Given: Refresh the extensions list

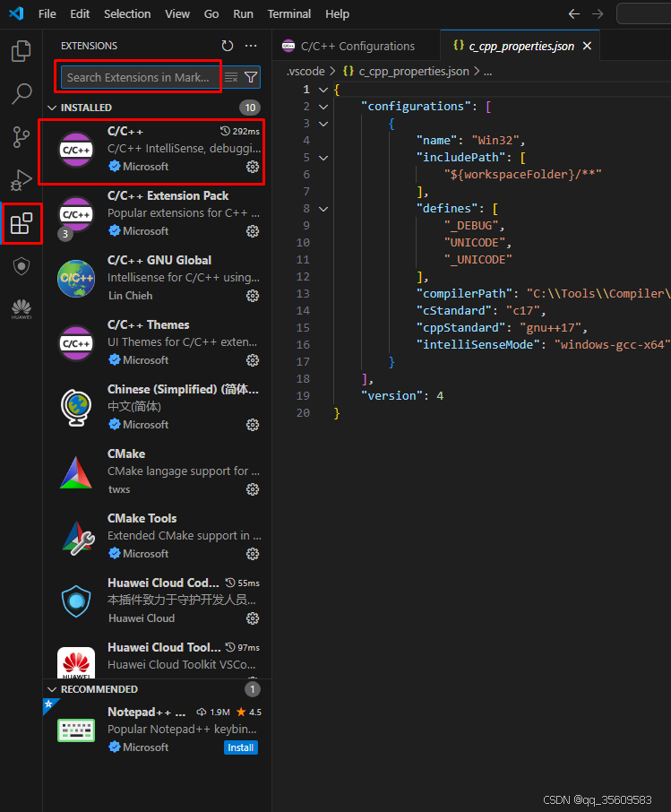Looking at the screenshot, I should tap(228, 46).
